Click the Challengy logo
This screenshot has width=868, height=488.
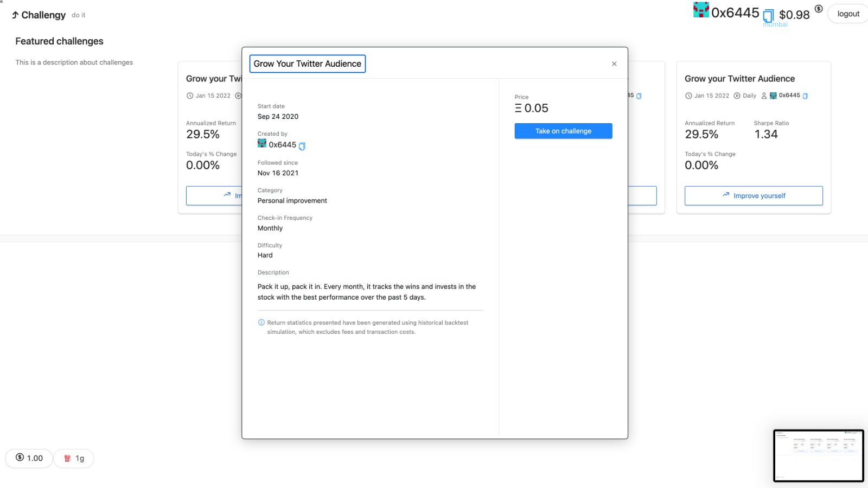[39, 15]
